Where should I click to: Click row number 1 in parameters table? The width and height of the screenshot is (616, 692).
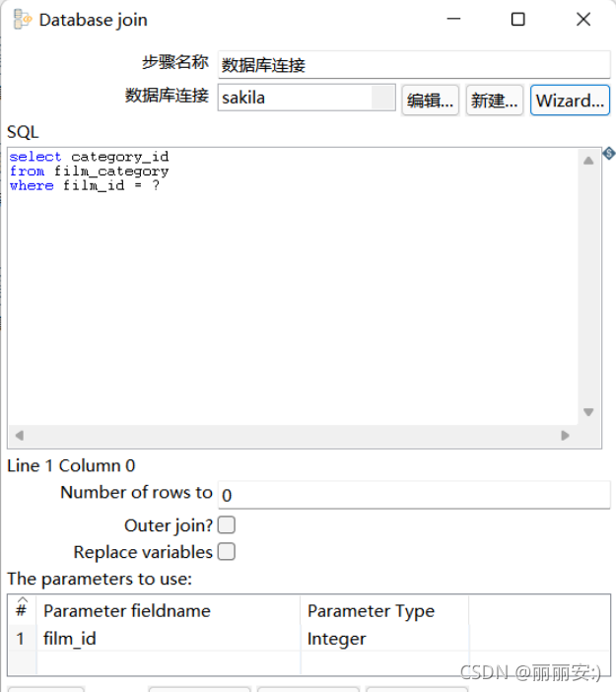point(21,639)
